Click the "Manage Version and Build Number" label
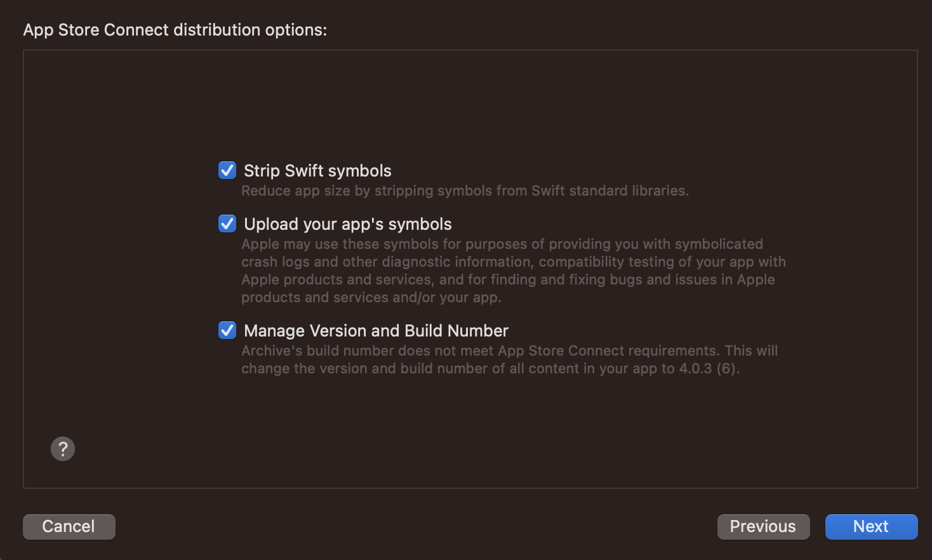 pyautogui.click(x=376, y=331)
